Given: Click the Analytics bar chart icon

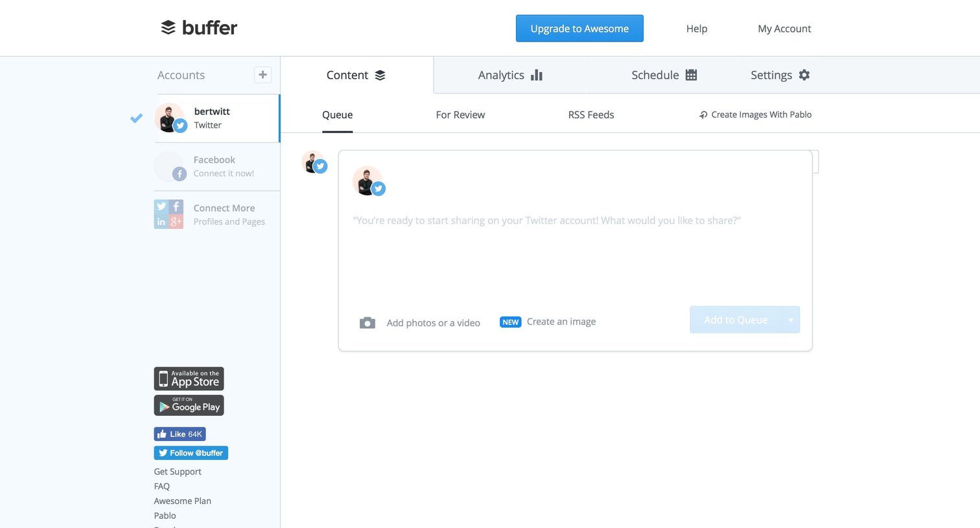Looking at the screenshot, I should point(537,75).
